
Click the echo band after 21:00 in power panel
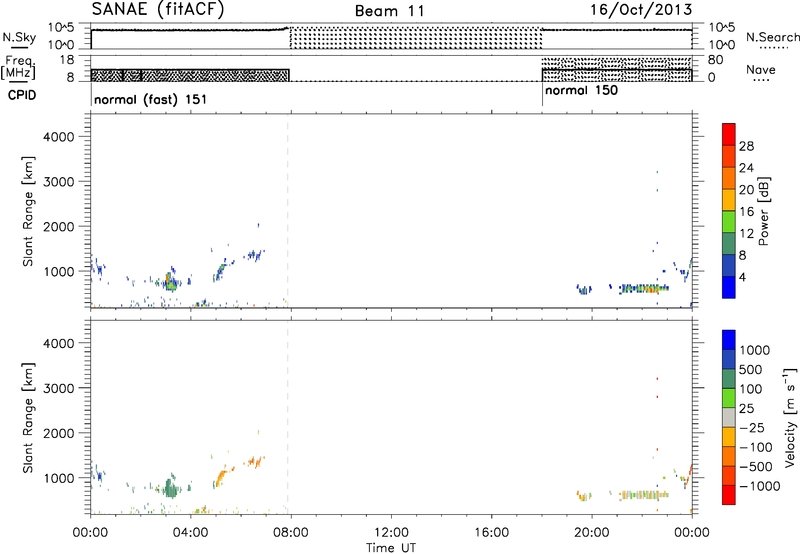[x=644, y=288]
